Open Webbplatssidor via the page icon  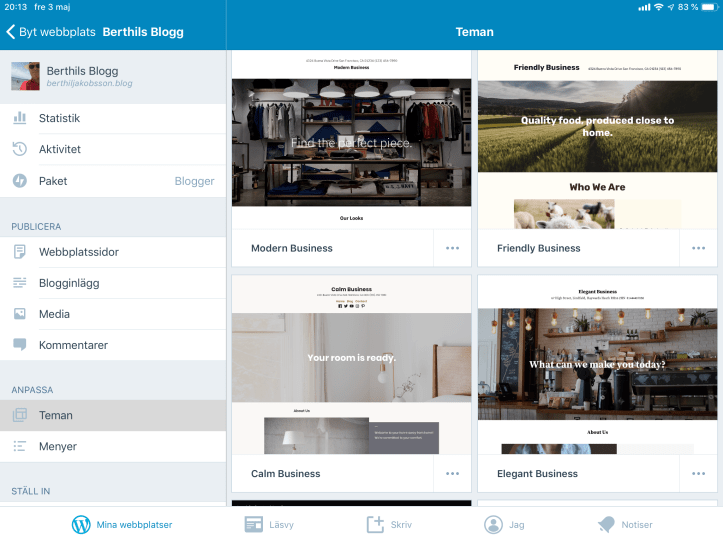point(20,252)
